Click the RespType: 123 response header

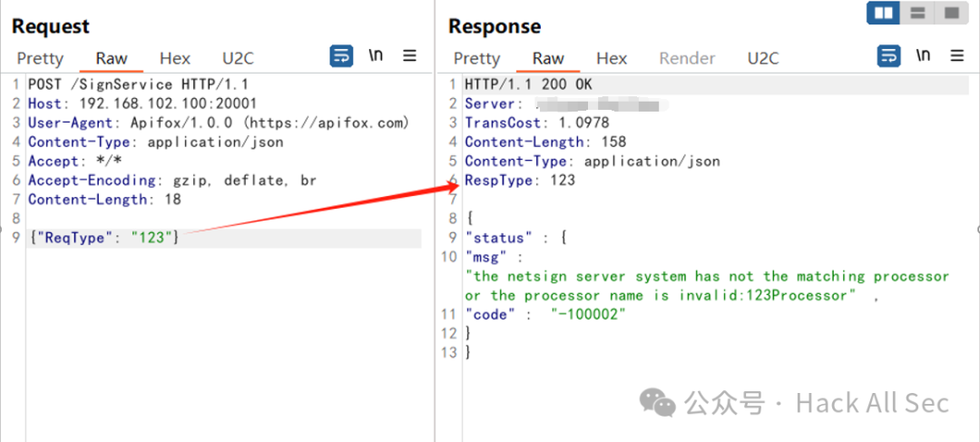click(x=520, y=181)
